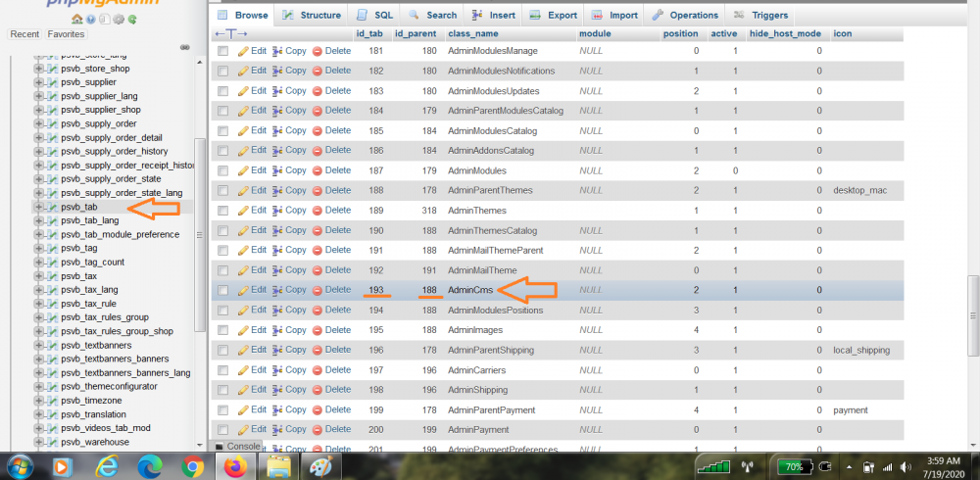Screen dimensions: 980x480
Task: Check the AdminImages row checkbox
Action: pos(223,330)
